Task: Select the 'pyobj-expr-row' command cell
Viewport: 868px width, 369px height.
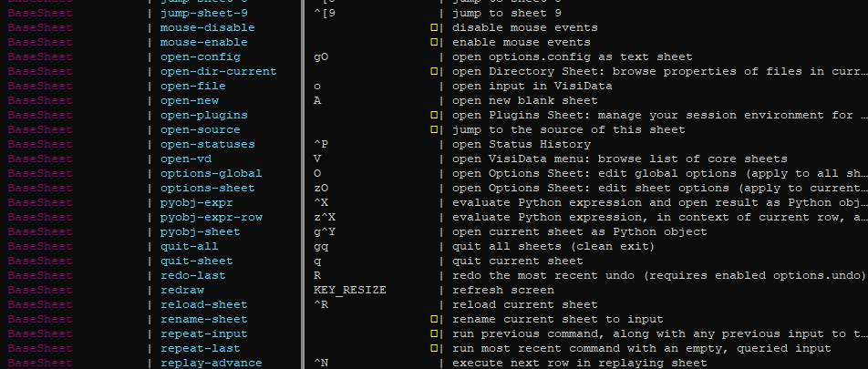Action: tap(211, 217)
